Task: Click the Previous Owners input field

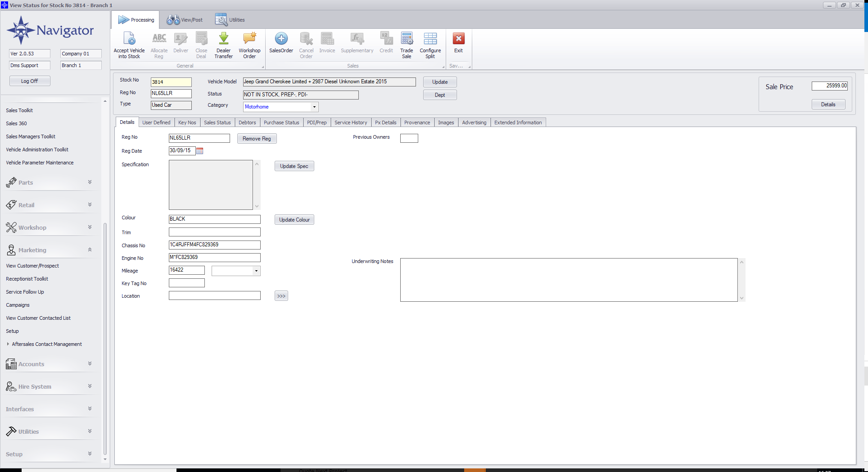Action: click(x=409, y=138)
